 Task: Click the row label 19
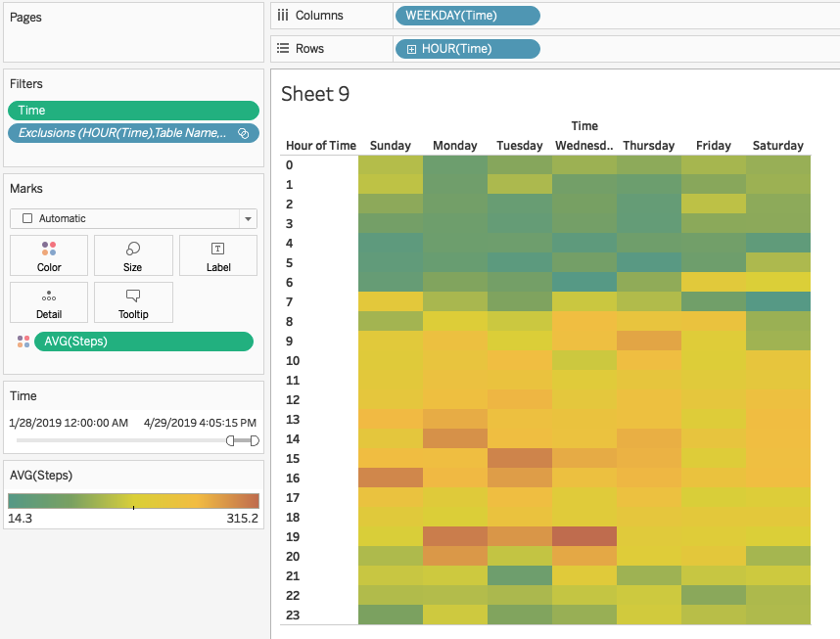(x=293, y=537)
